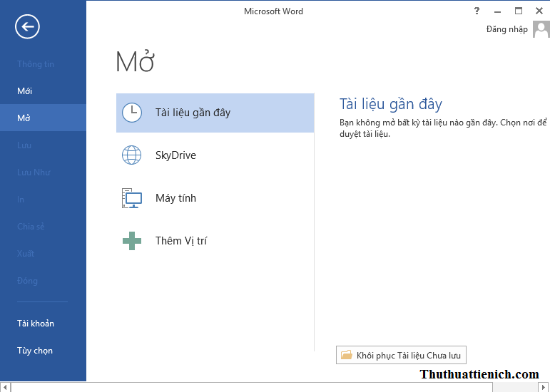
Task: Select the SkyDrive location label
Action: [175, 155]
